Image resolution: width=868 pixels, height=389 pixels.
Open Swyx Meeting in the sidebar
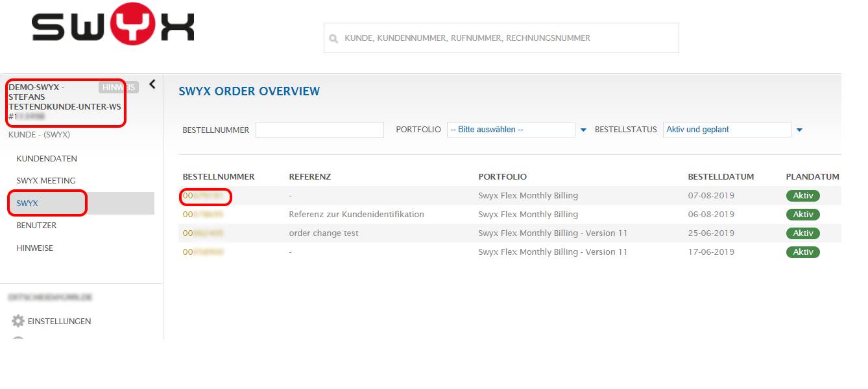click(46, 181)
